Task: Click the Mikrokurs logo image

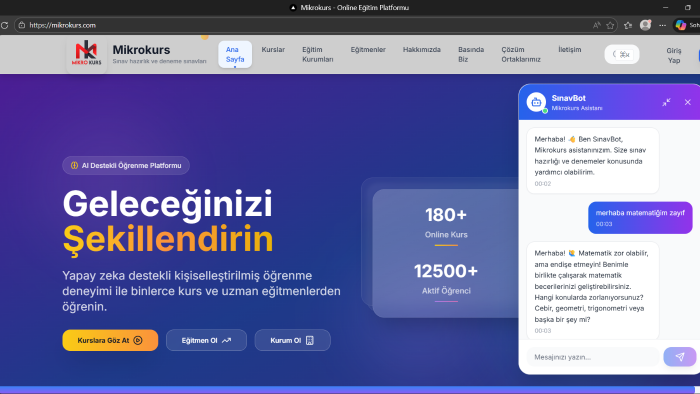Action: (x=87, y=54)
